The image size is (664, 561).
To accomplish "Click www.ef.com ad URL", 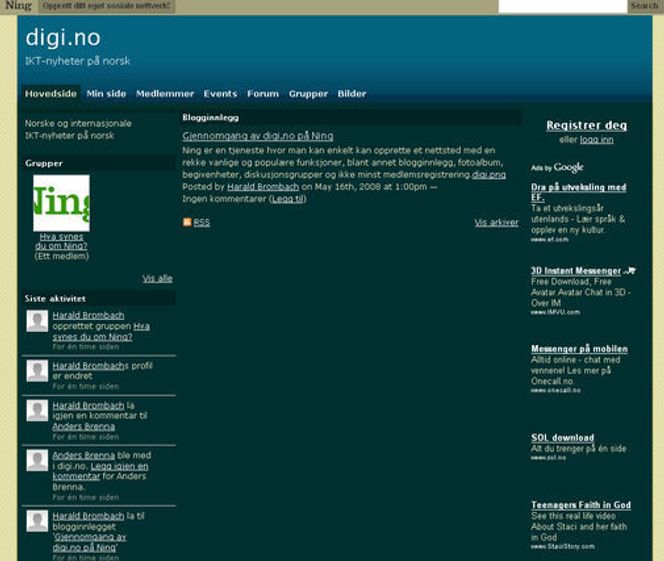I will [x=550, y=240].
